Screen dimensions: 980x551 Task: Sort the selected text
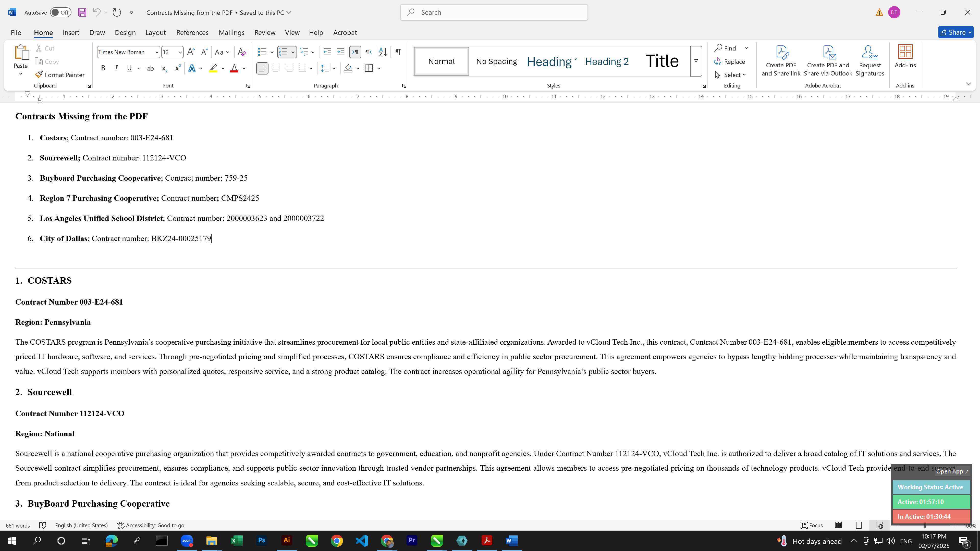[x=383, y=52]
